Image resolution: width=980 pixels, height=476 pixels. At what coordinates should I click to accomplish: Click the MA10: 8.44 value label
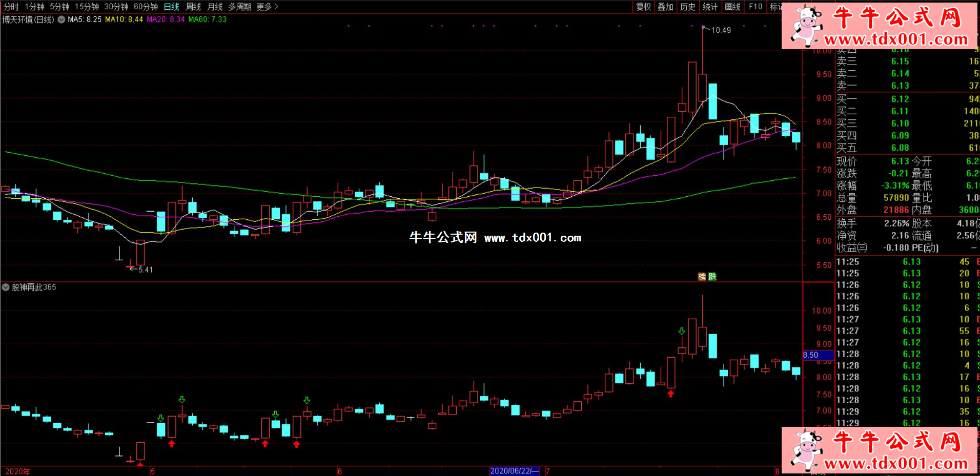click(124, 19)
